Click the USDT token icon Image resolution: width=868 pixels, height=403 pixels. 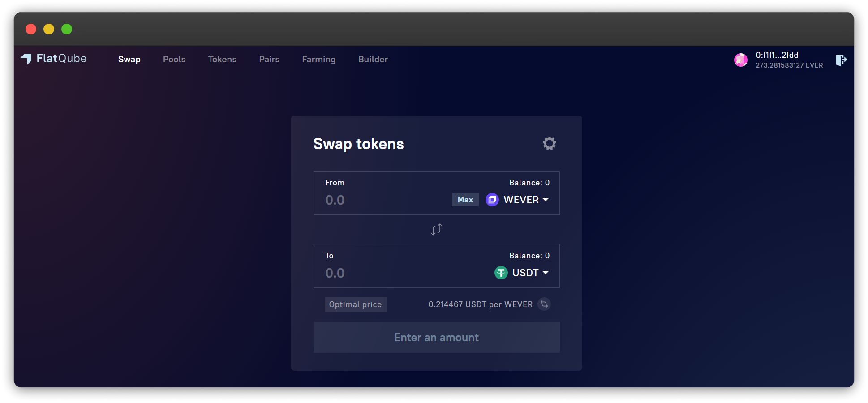coord(501,273)
